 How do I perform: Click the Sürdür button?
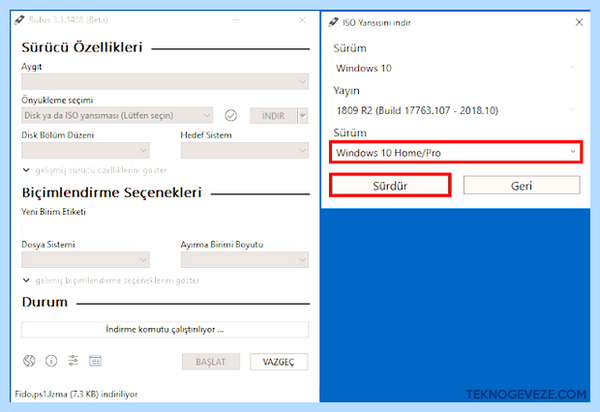390,186
